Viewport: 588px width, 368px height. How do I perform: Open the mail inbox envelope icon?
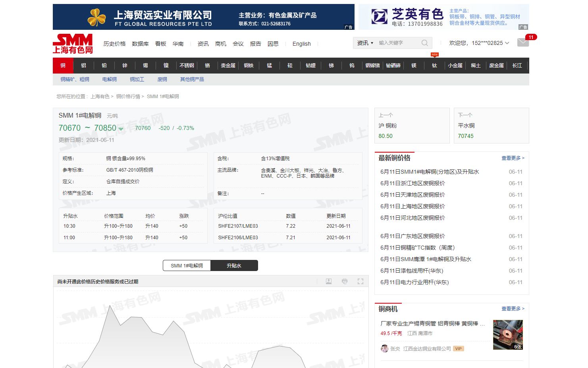click(x=523, y=43)
